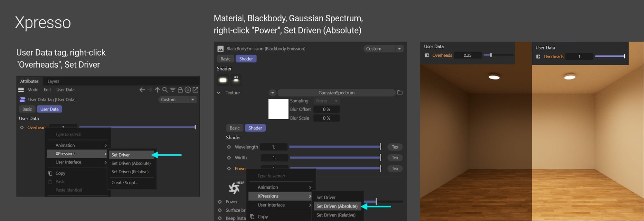The height and width of the screenshot is (221, 644).
Task: Click the forward arrow in Attributes toolbar
Action: (149, 90)
